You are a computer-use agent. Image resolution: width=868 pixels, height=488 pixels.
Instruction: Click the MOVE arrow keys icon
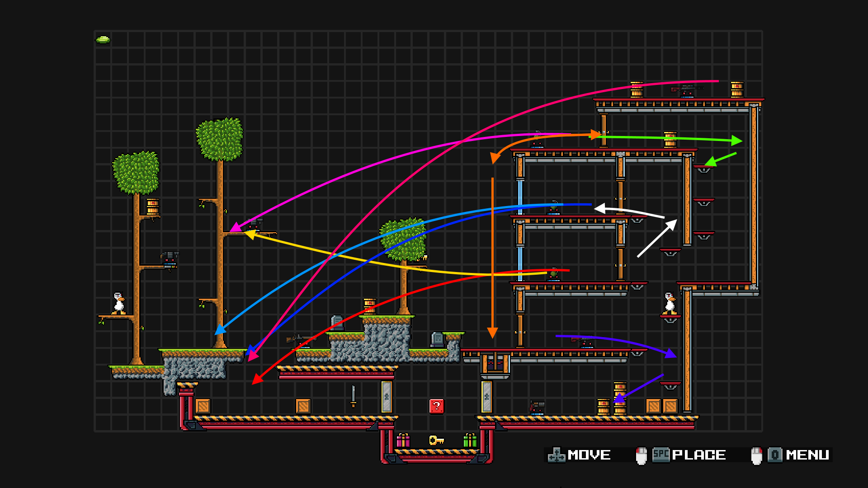[556, 455]
